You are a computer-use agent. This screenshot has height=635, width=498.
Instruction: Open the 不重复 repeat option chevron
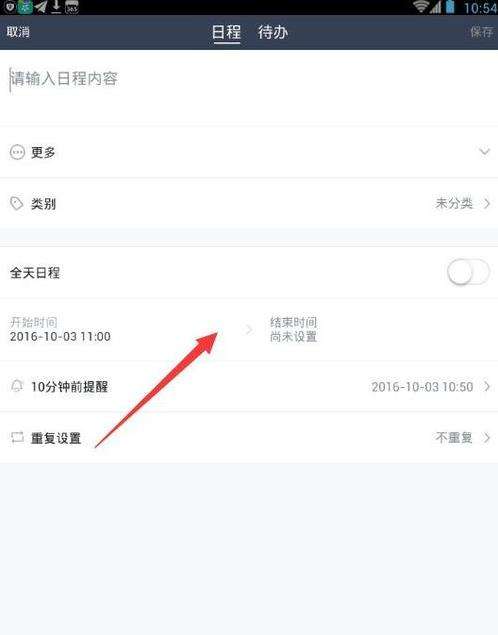tap(487, 437)
